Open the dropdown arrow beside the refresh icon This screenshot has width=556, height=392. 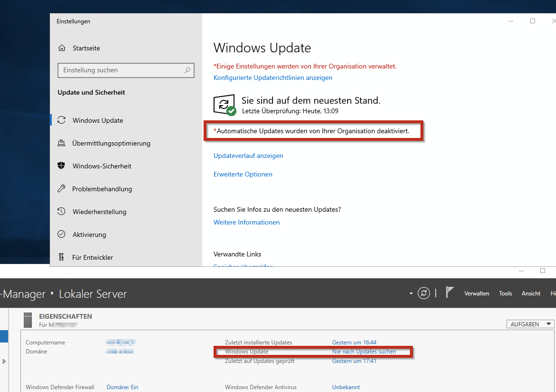tap(411, 294)
